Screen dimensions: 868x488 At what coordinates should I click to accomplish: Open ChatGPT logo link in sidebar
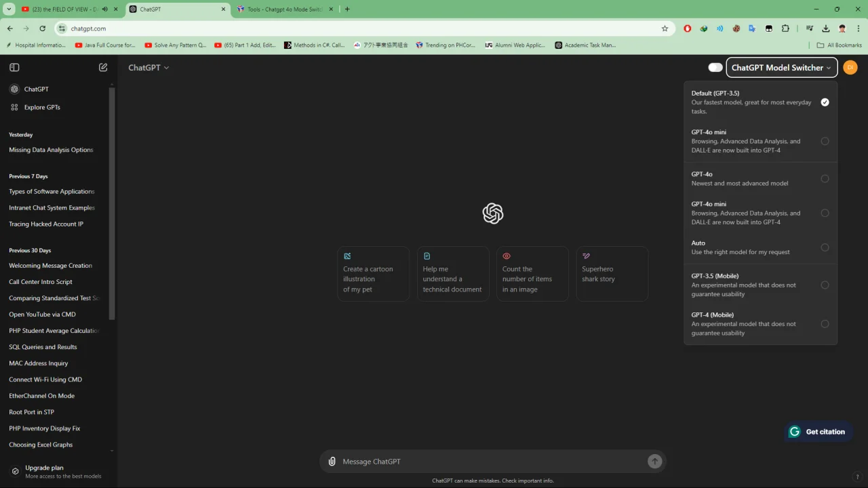14,89
